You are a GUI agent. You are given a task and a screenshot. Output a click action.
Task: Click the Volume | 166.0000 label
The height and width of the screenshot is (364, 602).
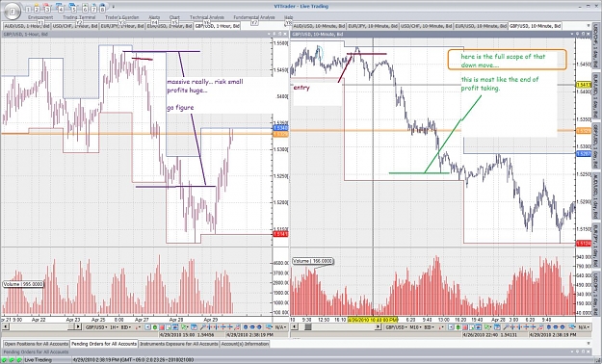pos(312,261)
